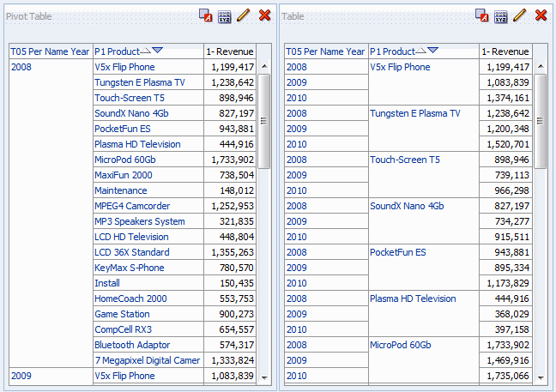This screenshot has height=392, width=556.
Task: Click the Install product link in Pivot Table
Action: [107, 283]
